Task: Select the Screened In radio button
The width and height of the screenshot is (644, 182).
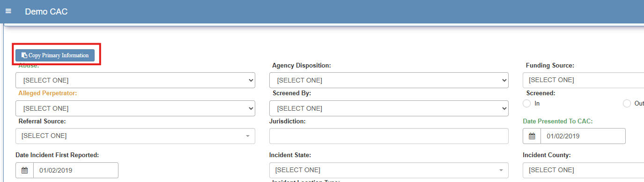Action: (527, 104)
